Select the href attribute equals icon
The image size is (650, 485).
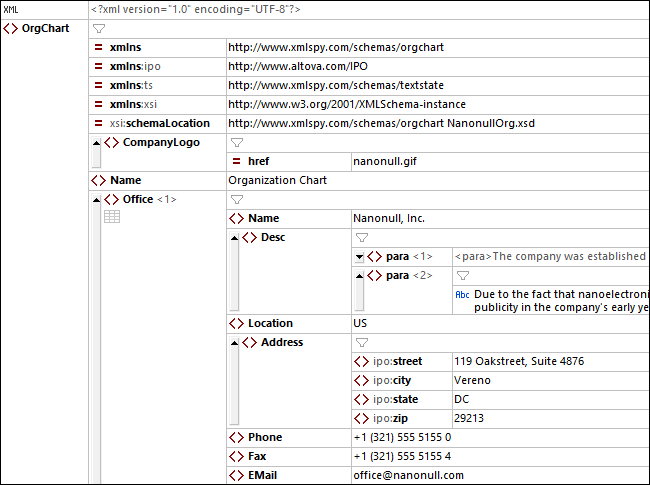237,162
